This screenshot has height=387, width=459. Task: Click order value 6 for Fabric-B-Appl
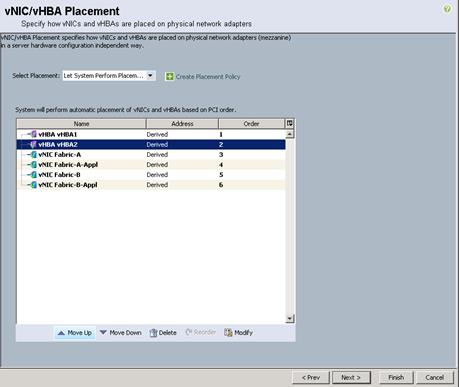tap(221, 184)
